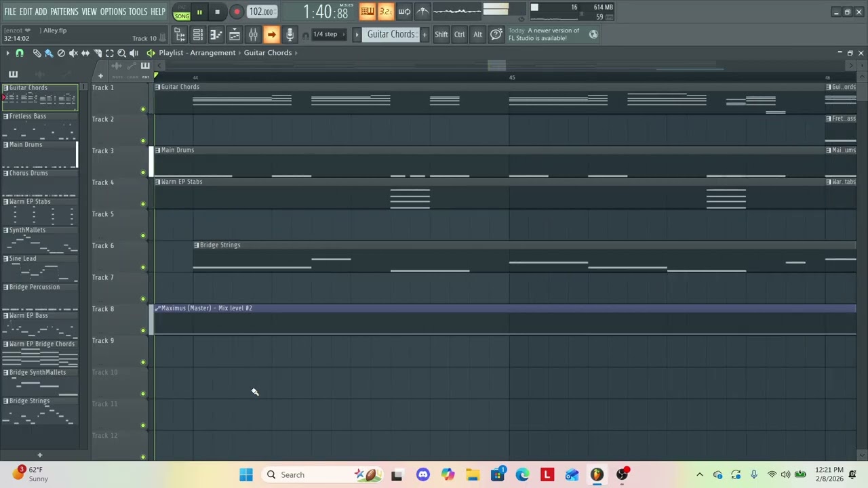868x488 pixels.
Task: Select the Slip tool
Action: point(85,53)
